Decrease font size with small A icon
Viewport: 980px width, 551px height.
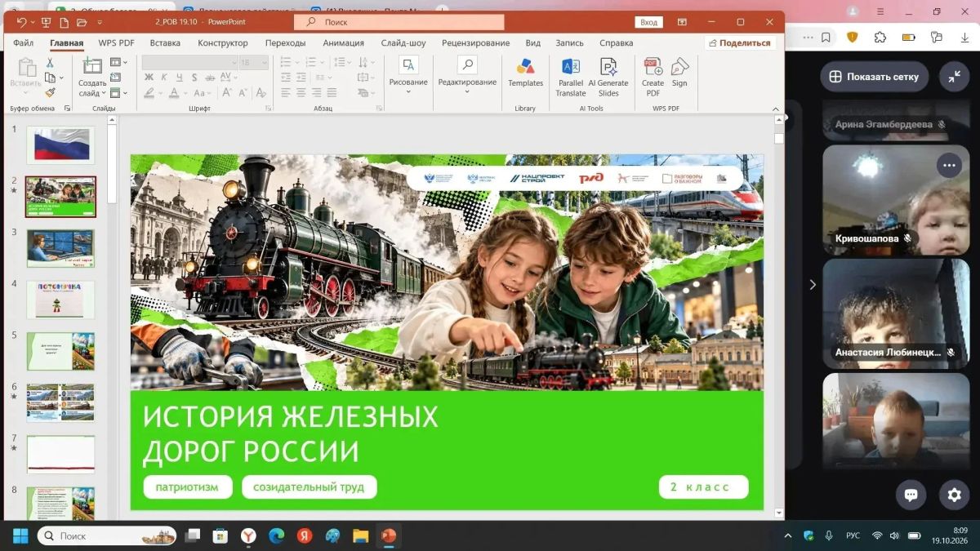click(x=243, y=93)
